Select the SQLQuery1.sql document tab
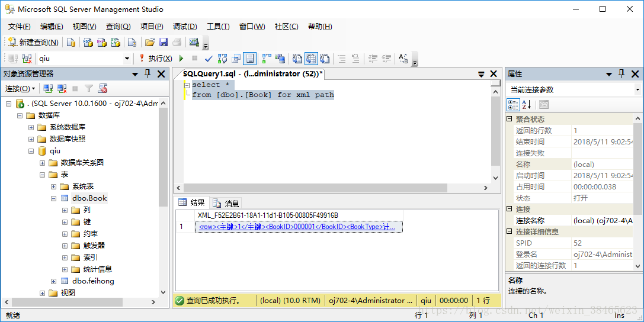Viewport: 644px width, 322px height. coord(253,74)
